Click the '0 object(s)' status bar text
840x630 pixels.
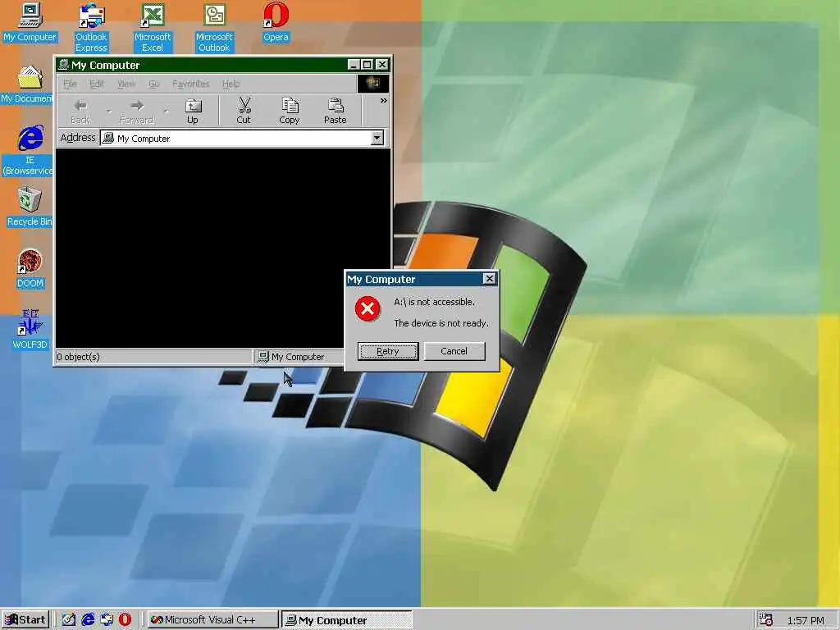(78, 357)
